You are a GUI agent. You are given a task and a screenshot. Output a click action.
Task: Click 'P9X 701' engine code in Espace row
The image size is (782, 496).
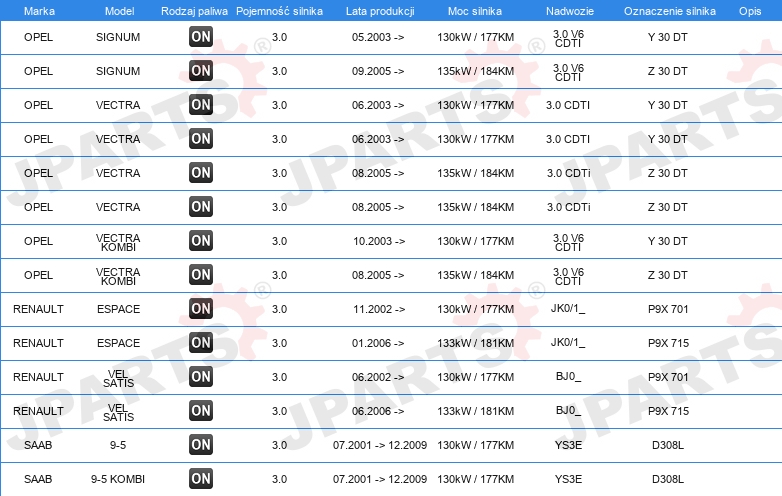pos(668,309)
